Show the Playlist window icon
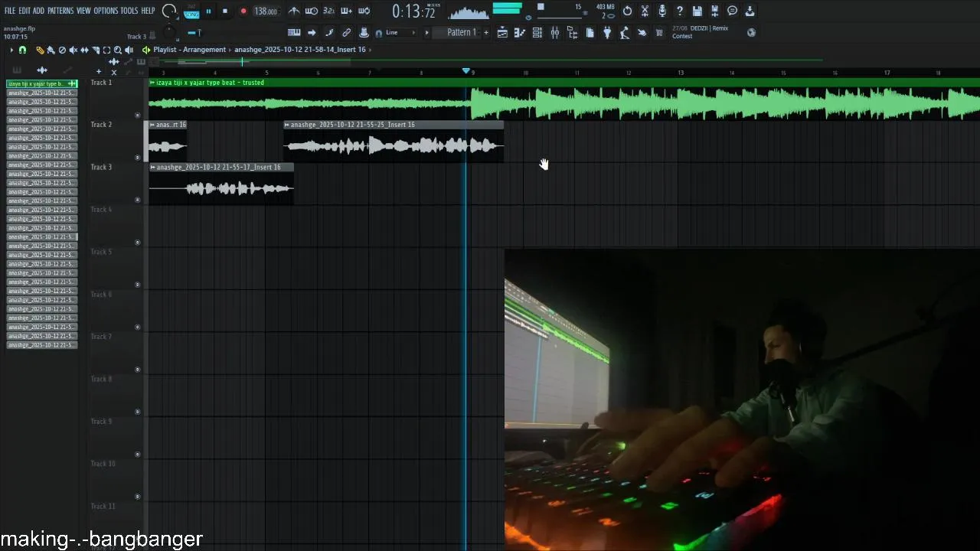Image resolution: width=980 pixels, height=551 pixels. 502,33
